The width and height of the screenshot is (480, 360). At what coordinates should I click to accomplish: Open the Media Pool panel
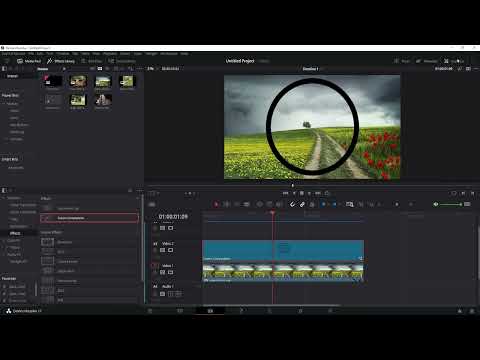[29, 61]
